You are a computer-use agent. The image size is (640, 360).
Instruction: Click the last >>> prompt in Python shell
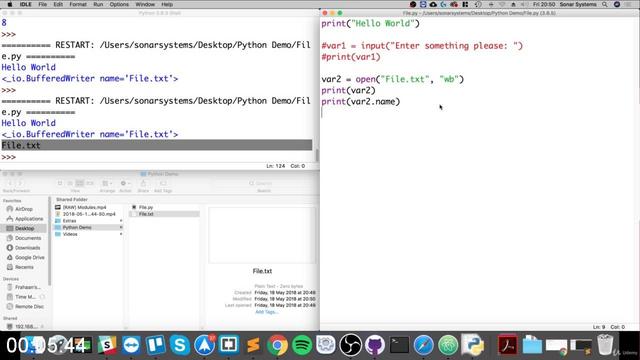[9, 157]
